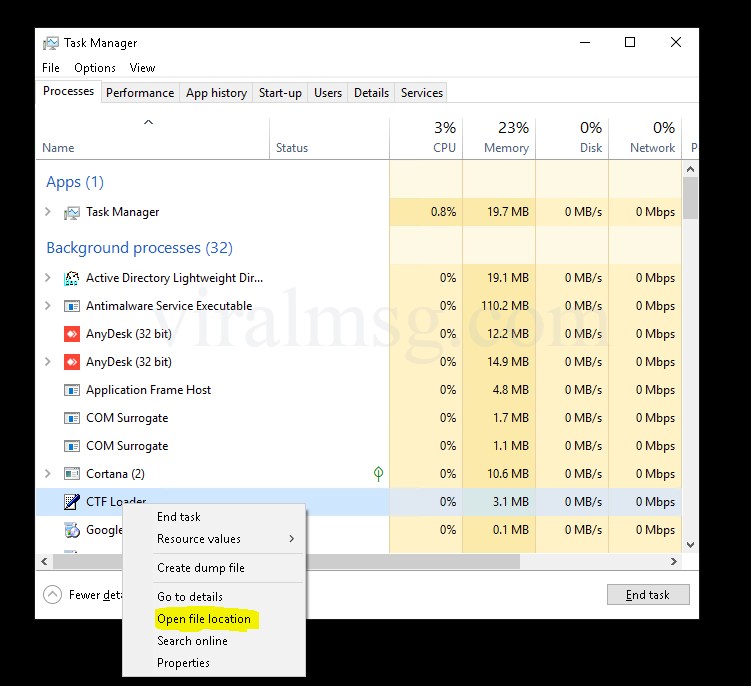Screen dimensions: 751x686
Task: Click the vertical scrollbar thumb
Action: pos(690,198)
